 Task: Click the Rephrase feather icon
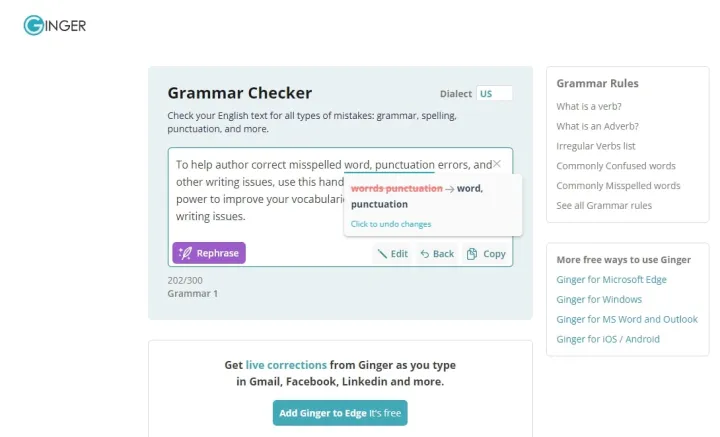pyautogui.click(x=186, y=253)
